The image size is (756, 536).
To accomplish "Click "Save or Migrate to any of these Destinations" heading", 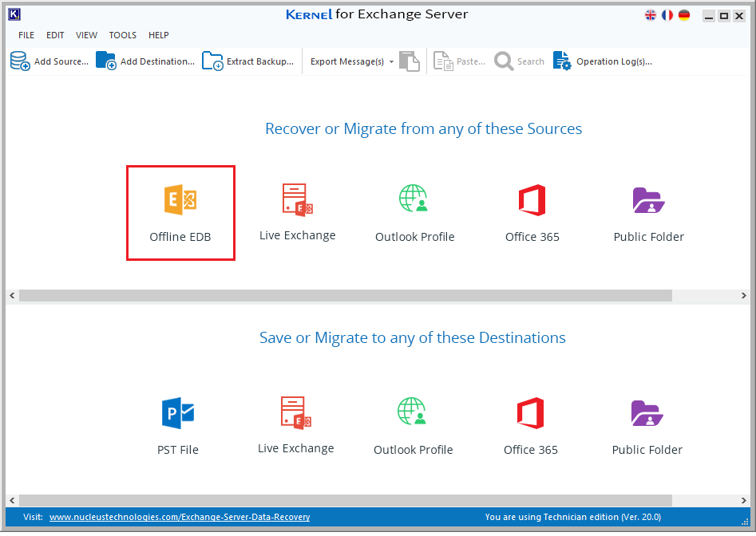I will tap(412, 338).
